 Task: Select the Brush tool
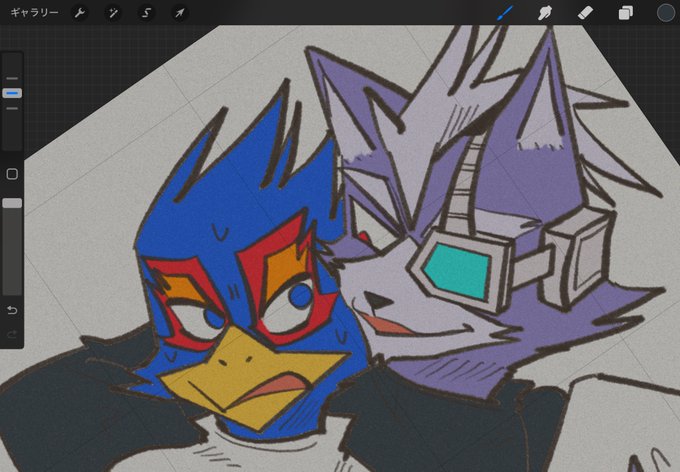click(504, 13)
